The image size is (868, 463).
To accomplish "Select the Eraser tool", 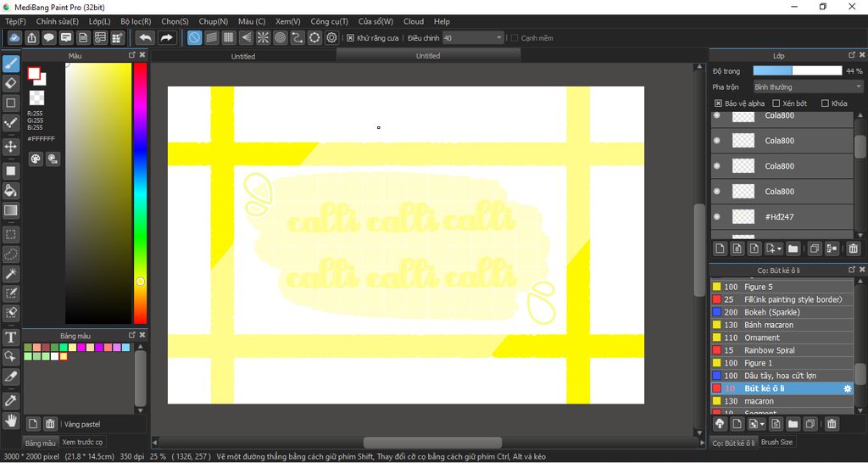I will (11, 84).
